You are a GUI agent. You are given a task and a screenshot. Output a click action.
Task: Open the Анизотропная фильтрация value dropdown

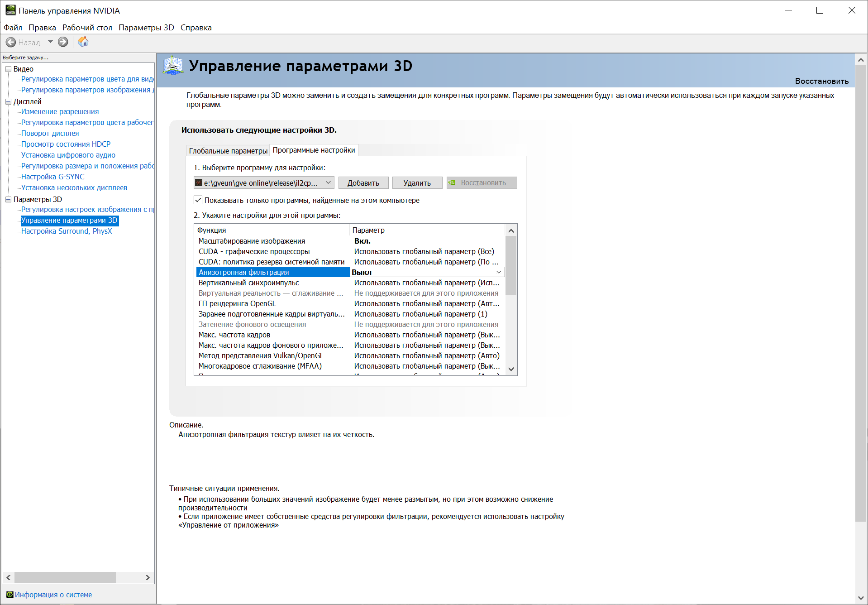click(498, 272)
